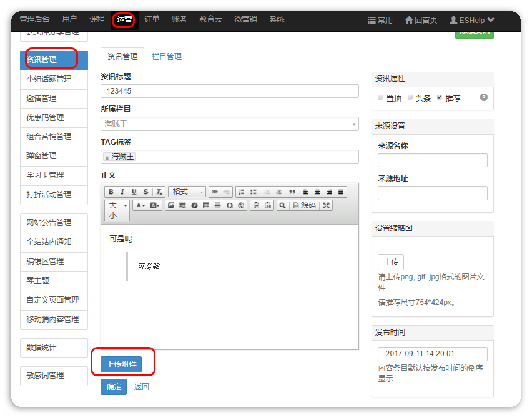Enable the 置顶 checkbox
Screen dimensions: 532x418
[x=381, y=98]
